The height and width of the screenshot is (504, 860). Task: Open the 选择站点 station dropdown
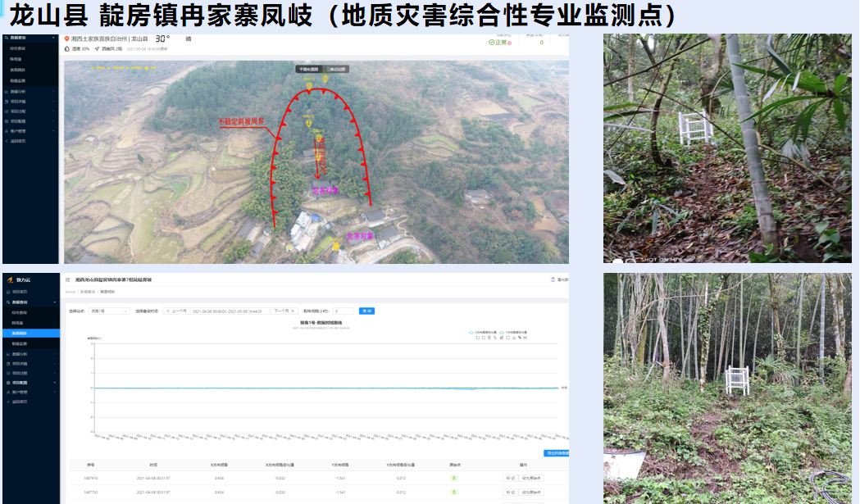pos(109,311)
